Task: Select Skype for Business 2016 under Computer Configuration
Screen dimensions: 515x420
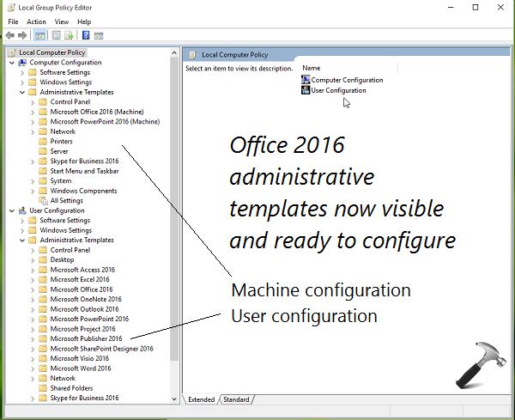Action: 84,161
